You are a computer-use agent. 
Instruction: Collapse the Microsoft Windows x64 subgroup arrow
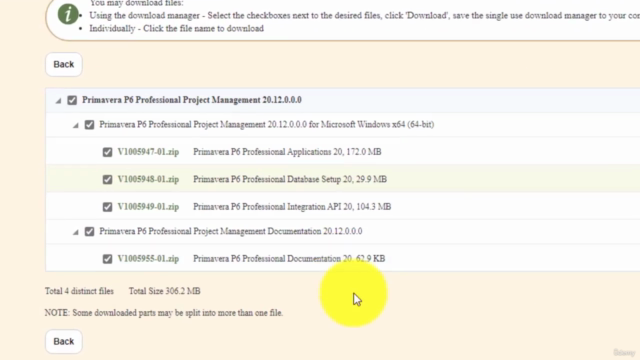pos(76,125)
